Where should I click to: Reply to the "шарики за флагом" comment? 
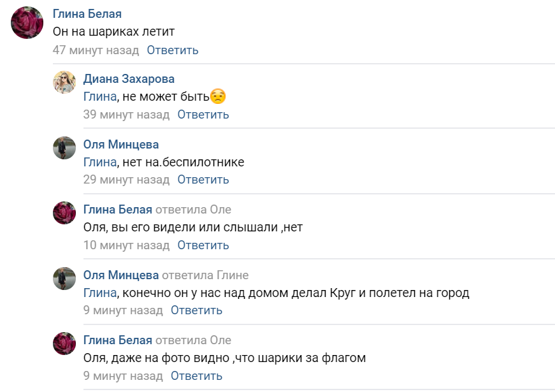coord(197,375)
